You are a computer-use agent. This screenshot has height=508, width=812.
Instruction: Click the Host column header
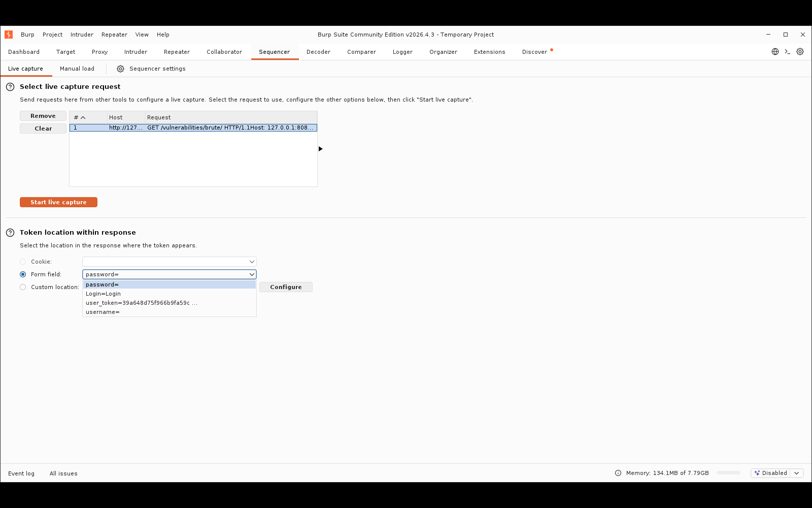click(x=126, y=117)
